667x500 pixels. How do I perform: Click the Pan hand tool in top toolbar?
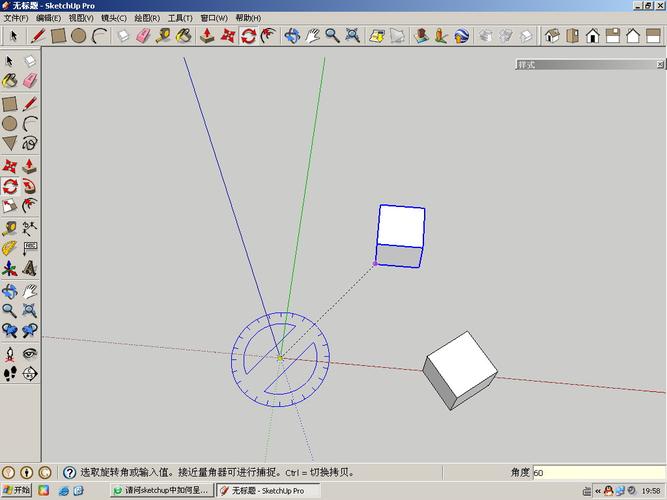coord(312,36)
